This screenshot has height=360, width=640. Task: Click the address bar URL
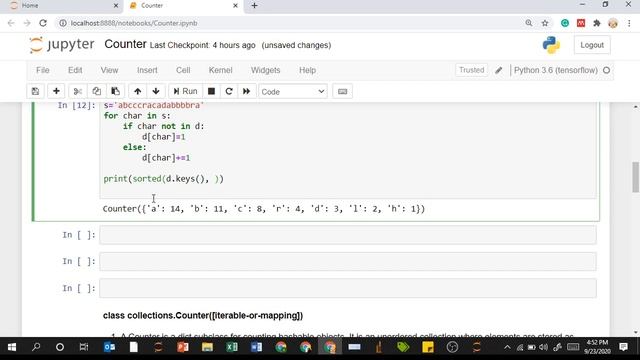coord(134,23)
